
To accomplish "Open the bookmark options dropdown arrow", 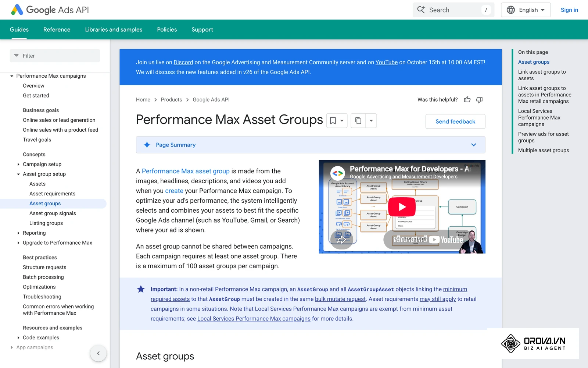I will (x=342, y=121).
